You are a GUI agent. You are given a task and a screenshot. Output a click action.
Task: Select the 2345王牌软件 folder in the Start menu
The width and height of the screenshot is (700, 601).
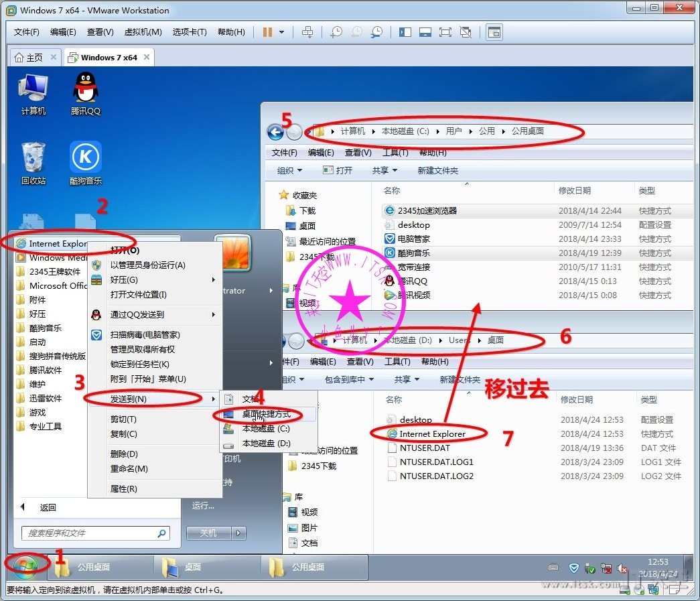[x=55, y=272]
